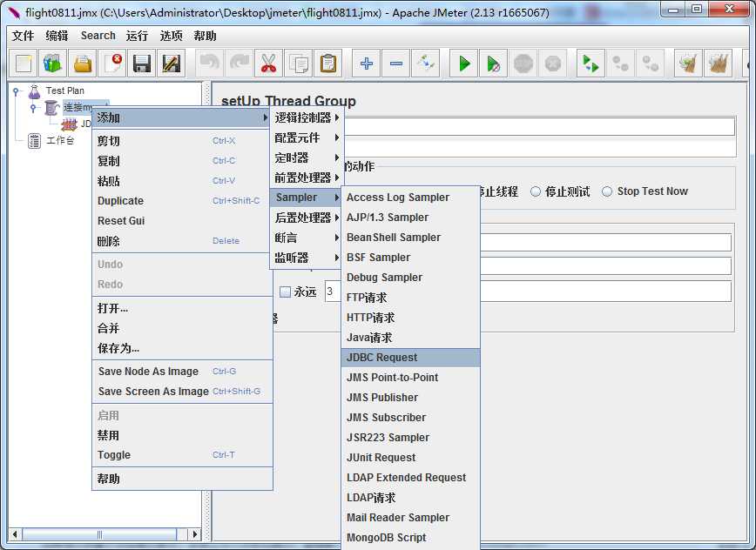Select the 停止测试 radio button
Viewport: 756px width, 550px height.
click(x=535, y=191)
